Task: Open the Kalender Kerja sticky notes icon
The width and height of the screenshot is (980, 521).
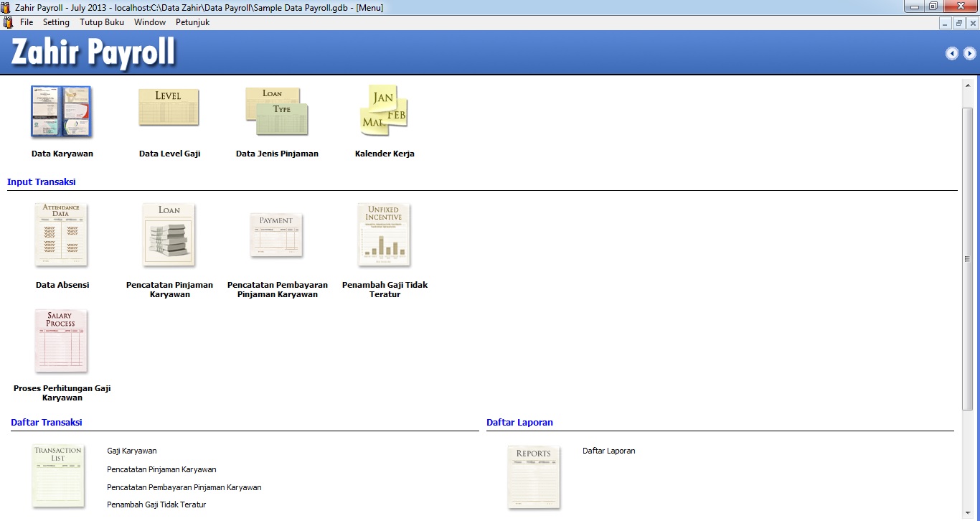Action: 384,111
